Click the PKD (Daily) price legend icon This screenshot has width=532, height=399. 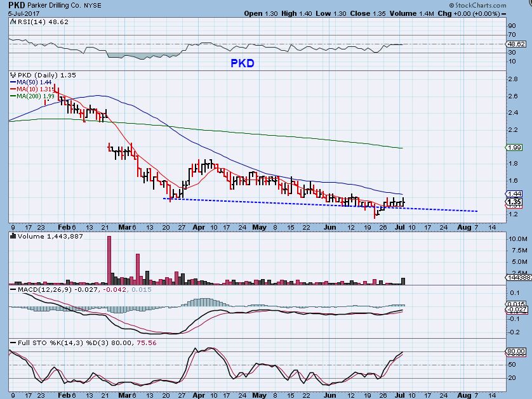point(13,75)
